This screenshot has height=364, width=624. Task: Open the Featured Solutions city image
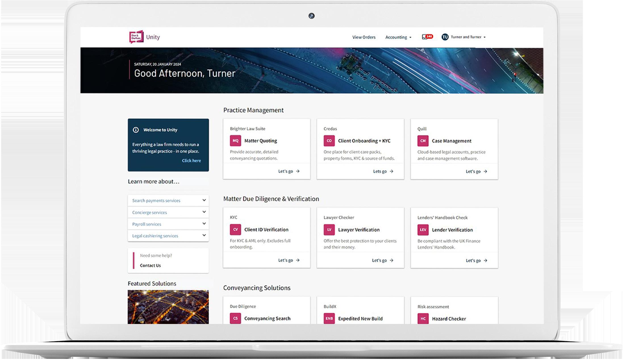click(168, 307)
